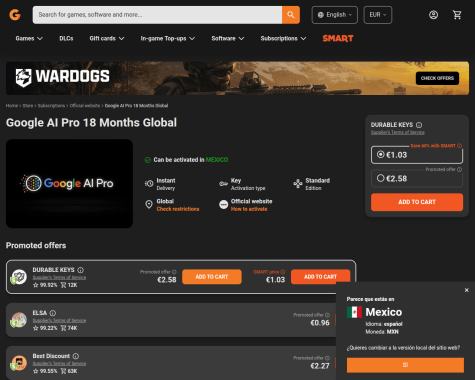Image resolution: width=475 pixels, height=380 pixels.
Task: Click the Google AI Pro 18 Months Global title
Action: (x=91, y=123)
